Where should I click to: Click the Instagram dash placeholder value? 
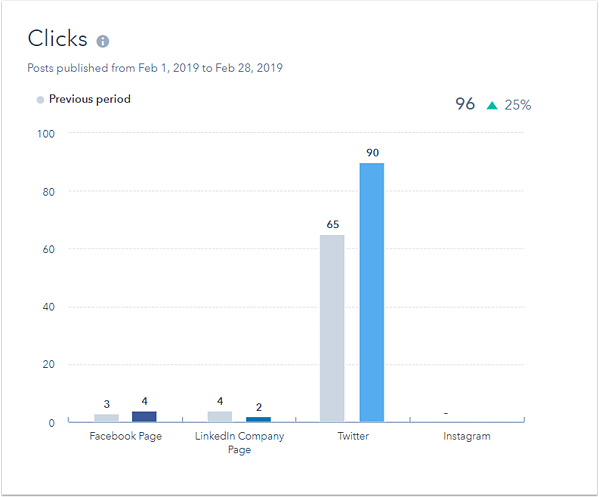[446, 413]
